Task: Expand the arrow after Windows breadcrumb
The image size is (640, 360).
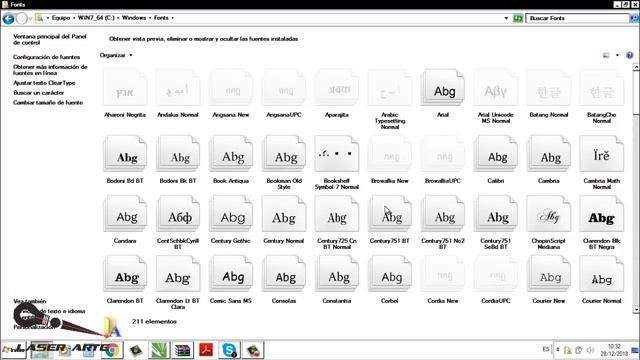Action: point(149,18)
